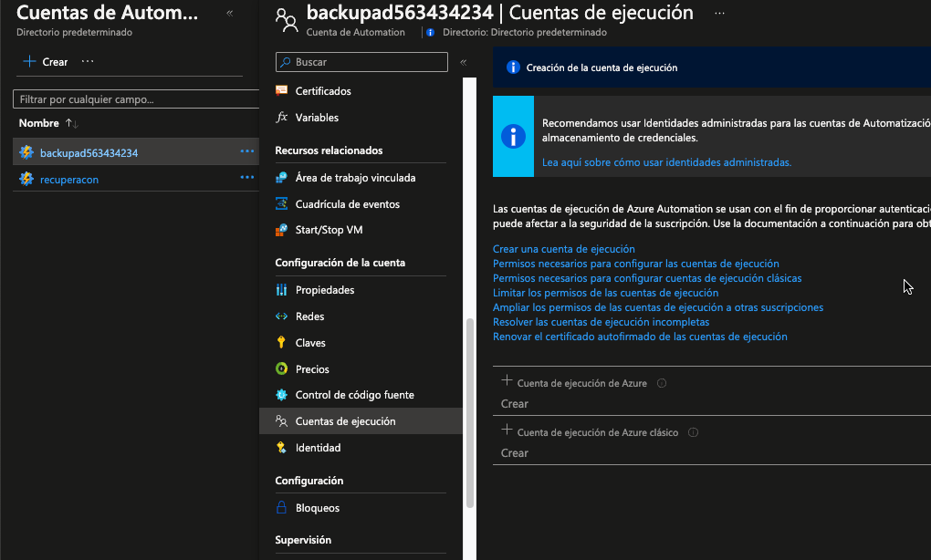Open link Crear una cuenta de ejecución
The image size is (931, 560).
click(563, 249)
